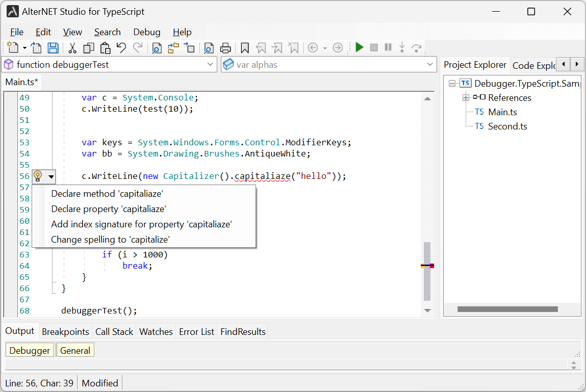Click the Navigate backward circle arrow
586x392 pixels.
click(x=313, y=48)
